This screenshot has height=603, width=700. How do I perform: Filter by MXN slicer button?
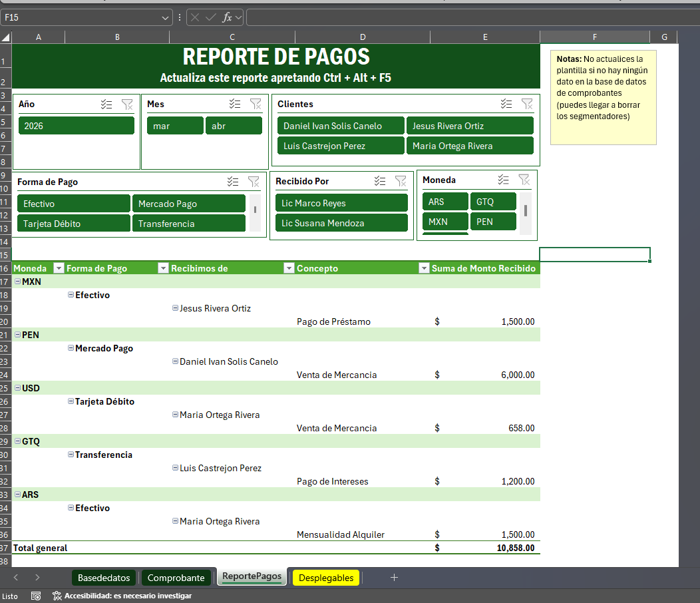point(446,222)
